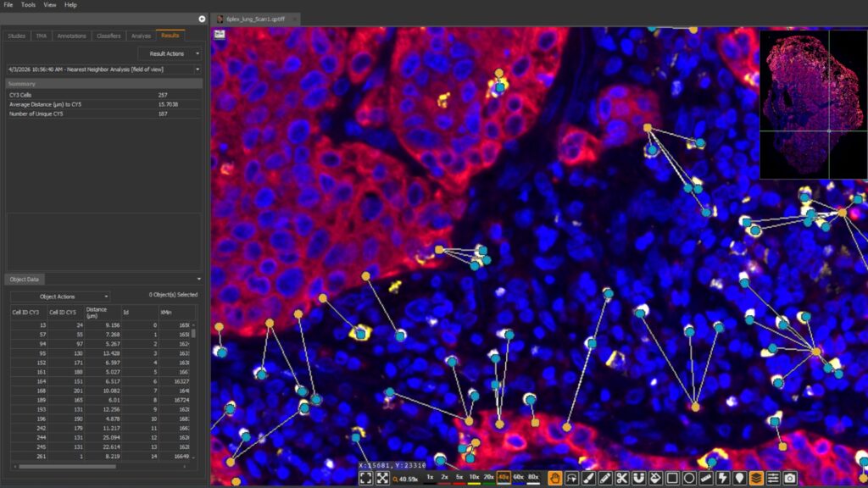Set magnification to 80x preset

(532, 478)
